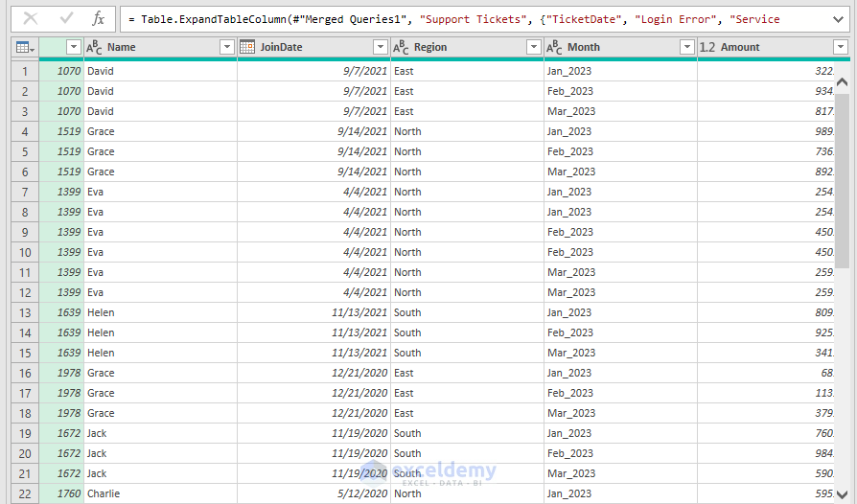Viewport: 857px width, 504px height.
Task: Confirm formula with the checkmark icon
Action: (x=67, y=19)
